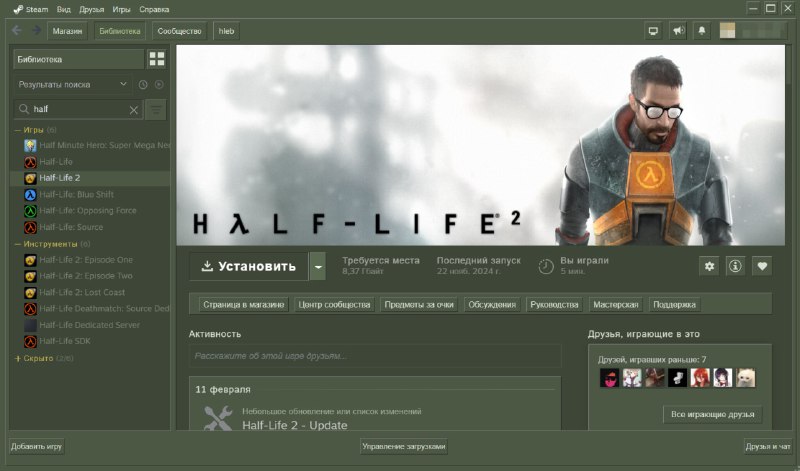800x471 pixels.
Task: Open Big Picture mode monitor icon
Action: tap(653, 31)
